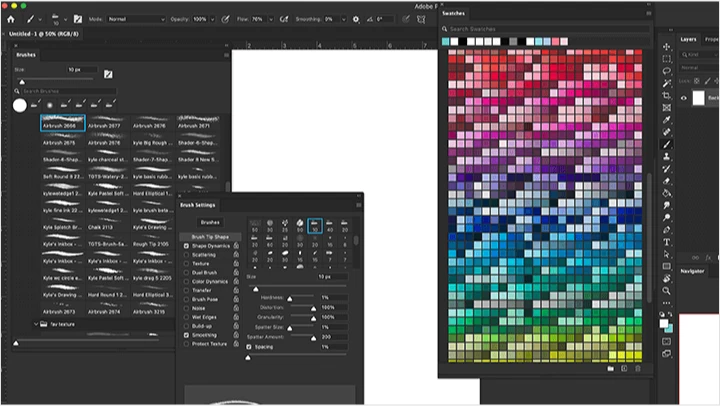Screen dimensions: 720x406
Task: Select the Brush Settings panel tab
Action: coord(197,205)
